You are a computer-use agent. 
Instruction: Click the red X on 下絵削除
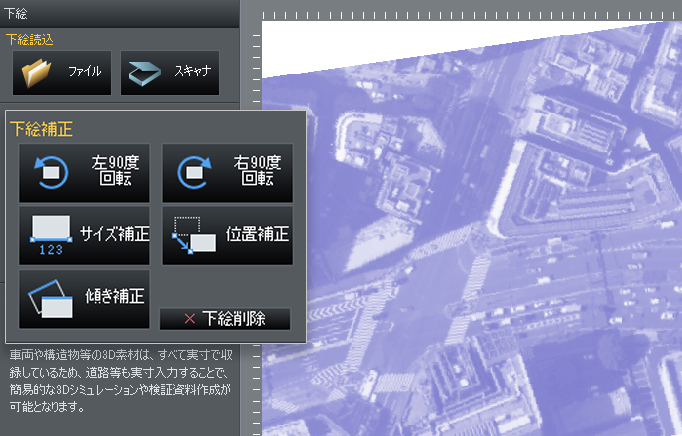(x=189, y=319)
